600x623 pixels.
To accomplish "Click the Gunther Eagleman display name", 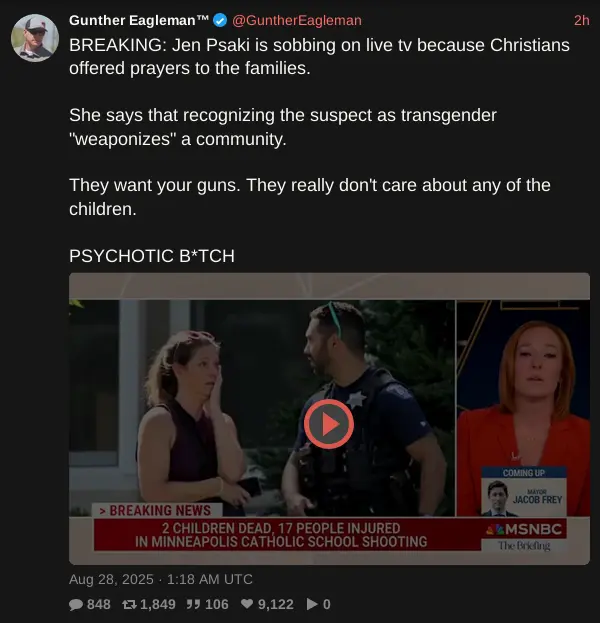I will [x=139, y=20].
